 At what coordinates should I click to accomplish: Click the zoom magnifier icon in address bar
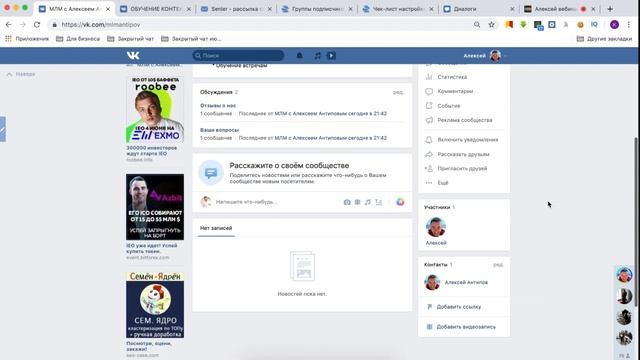coord(477,25)
